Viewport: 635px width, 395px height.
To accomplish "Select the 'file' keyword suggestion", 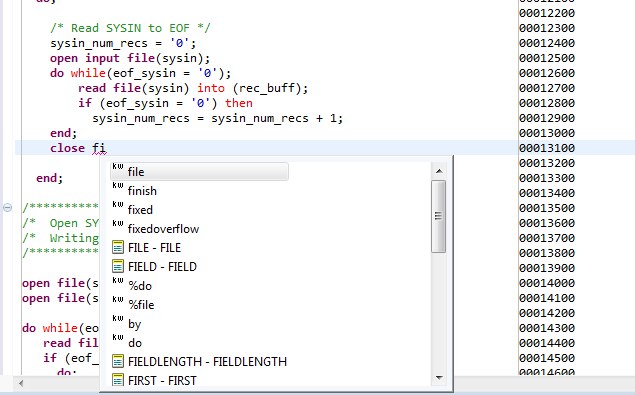I will pos(199,172).
